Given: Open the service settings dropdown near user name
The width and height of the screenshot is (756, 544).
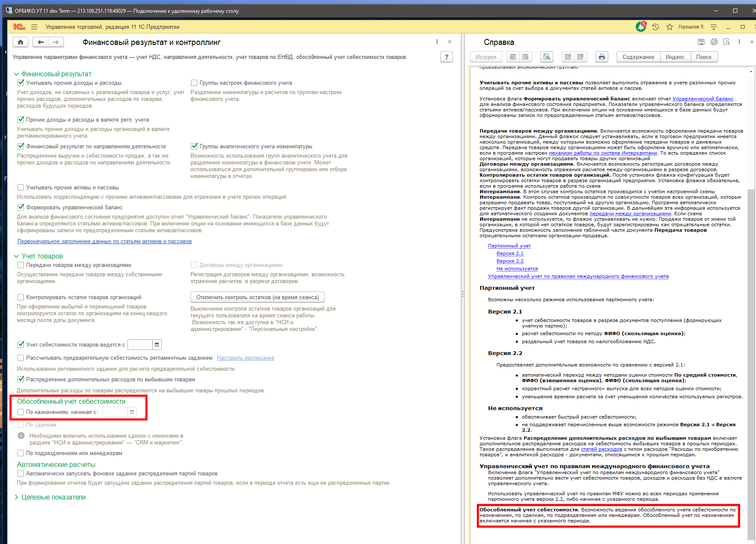Looking at the screenshot, I should coord(714,27).
